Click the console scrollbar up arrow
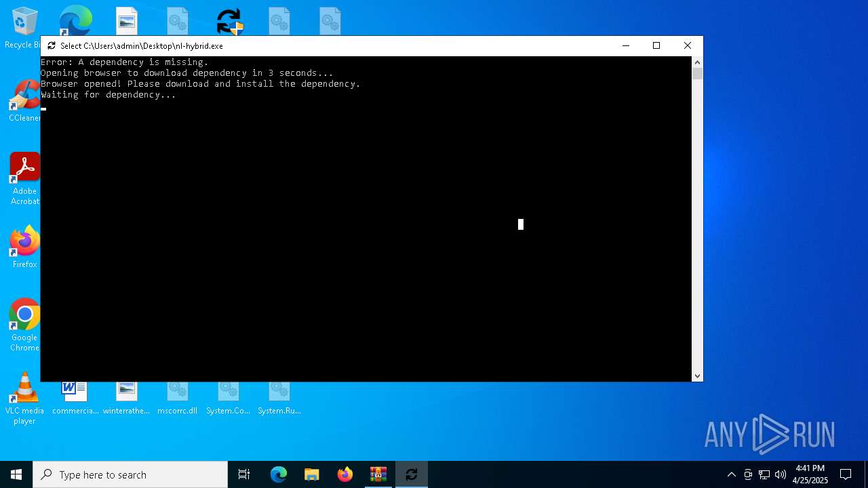868x488 pixels. pyautogui.click(x=697, y=62)
